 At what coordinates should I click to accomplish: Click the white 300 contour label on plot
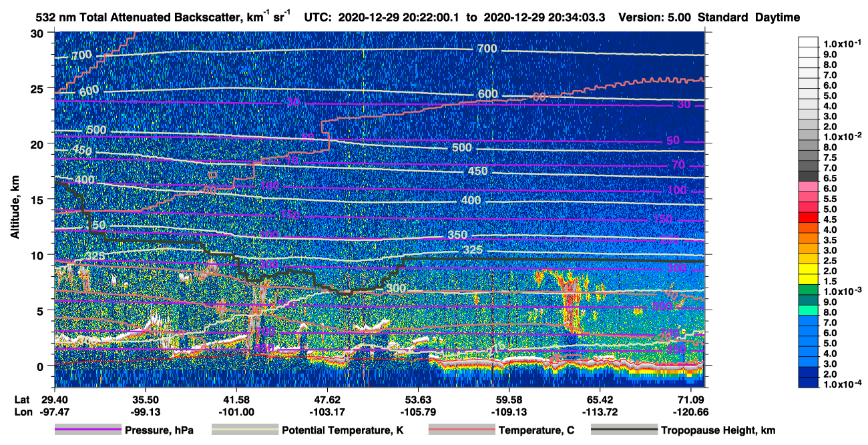coord(396,288)
